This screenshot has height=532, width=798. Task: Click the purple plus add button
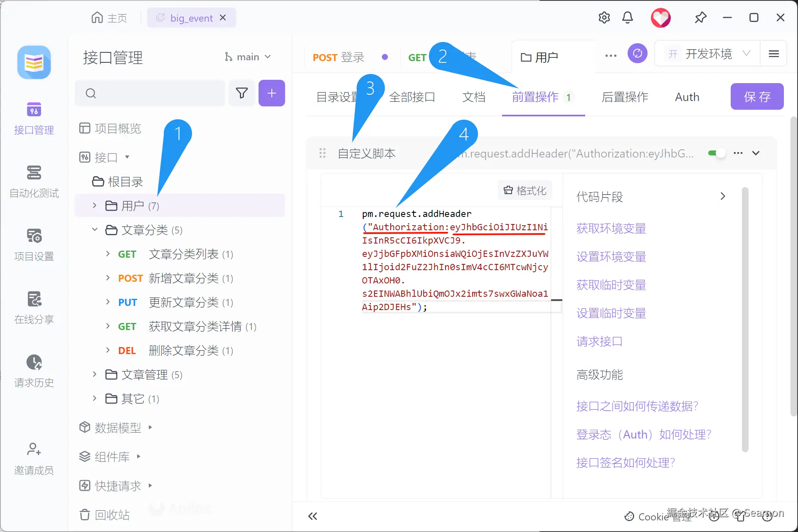pos(271,93)
